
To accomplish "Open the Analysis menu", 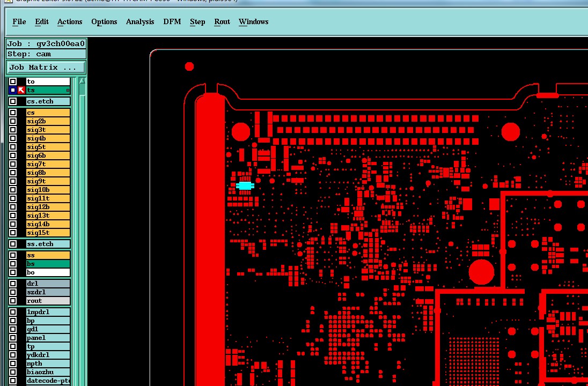I will point(140,22).
